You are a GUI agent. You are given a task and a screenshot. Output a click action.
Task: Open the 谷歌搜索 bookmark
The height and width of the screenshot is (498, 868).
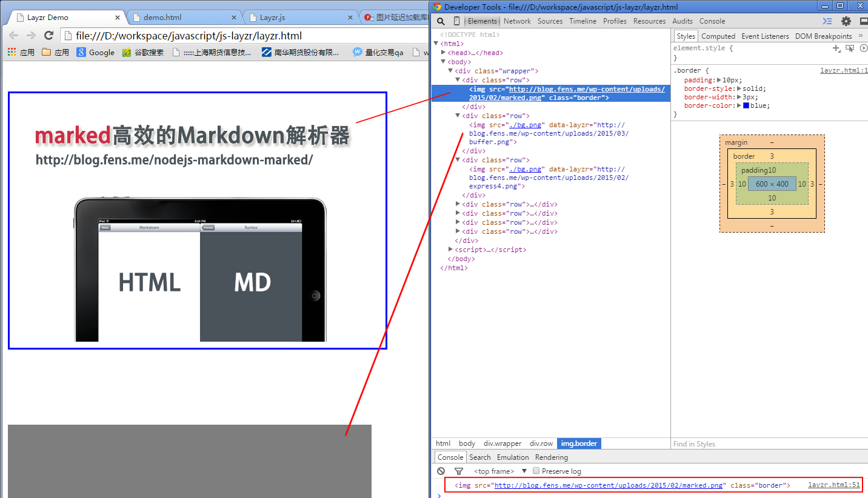click(x=143, y=53)
